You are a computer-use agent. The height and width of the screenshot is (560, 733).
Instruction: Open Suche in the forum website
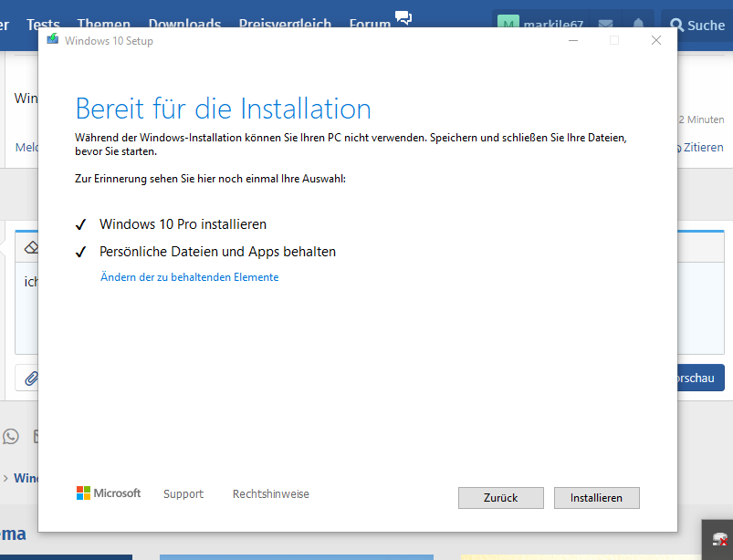click(x=697, y=26)
